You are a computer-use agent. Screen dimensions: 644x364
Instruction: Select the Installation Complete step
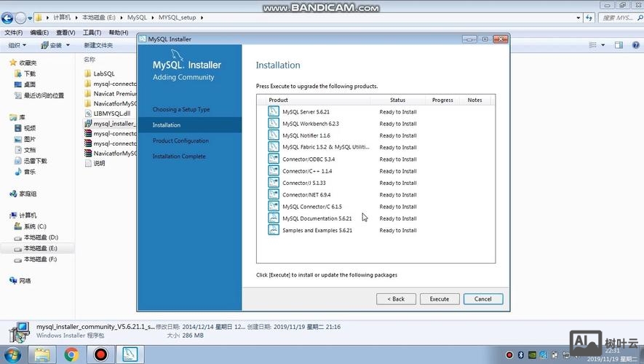click(x=179, y=156)
